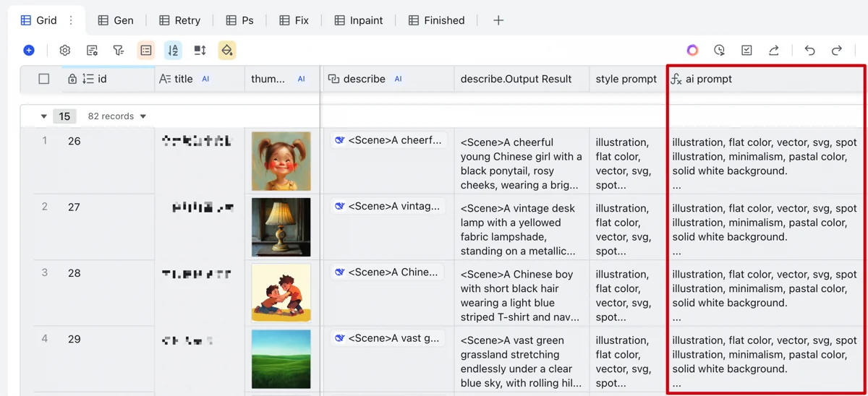Collapse the group 15 triangle
Screen dimensions: 868x396
[43, 116]
